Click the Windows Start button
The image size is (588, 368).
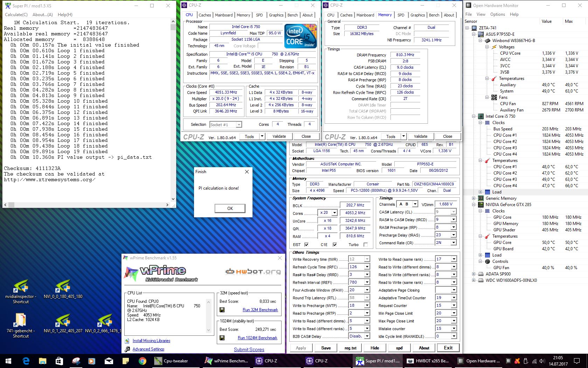tap(8, 361)
